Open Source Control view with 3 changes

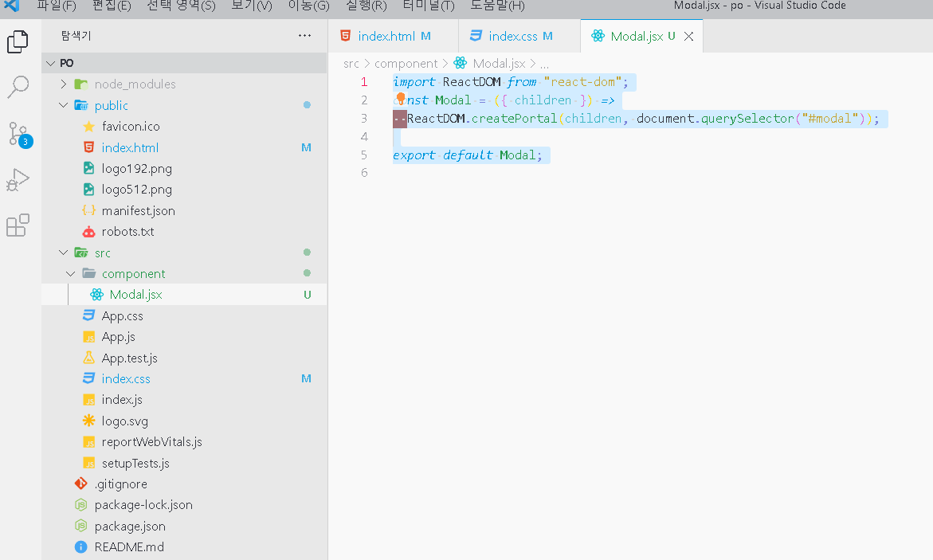pyautogui.click(x=20, y=135)
